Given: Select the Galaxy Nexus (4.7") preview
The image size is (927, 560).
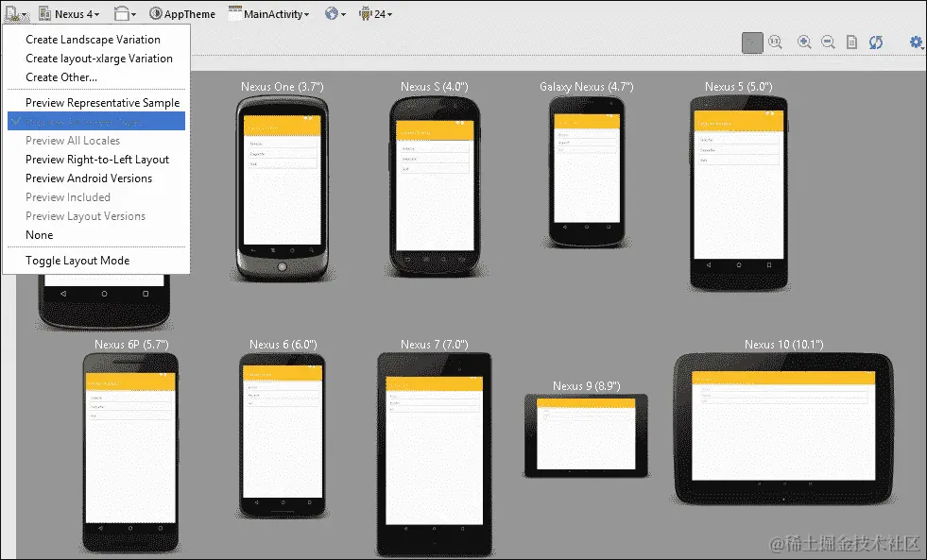Looking at the screenshot, I should point(587,171).
